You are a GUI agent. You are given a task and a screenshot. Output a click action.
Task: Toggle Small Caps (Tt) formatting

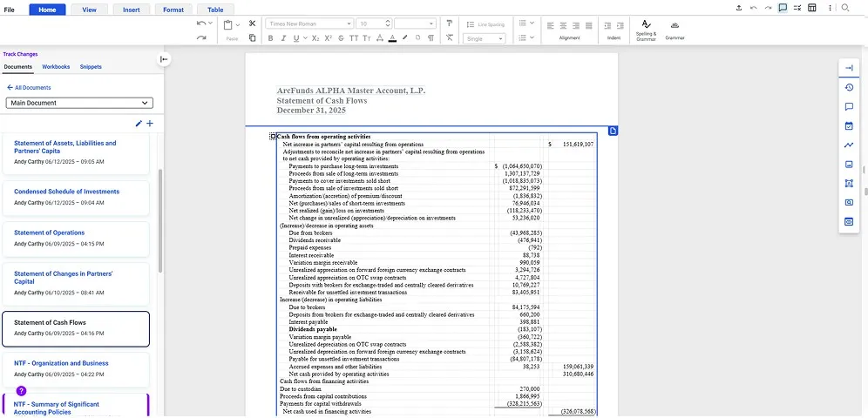367,38
